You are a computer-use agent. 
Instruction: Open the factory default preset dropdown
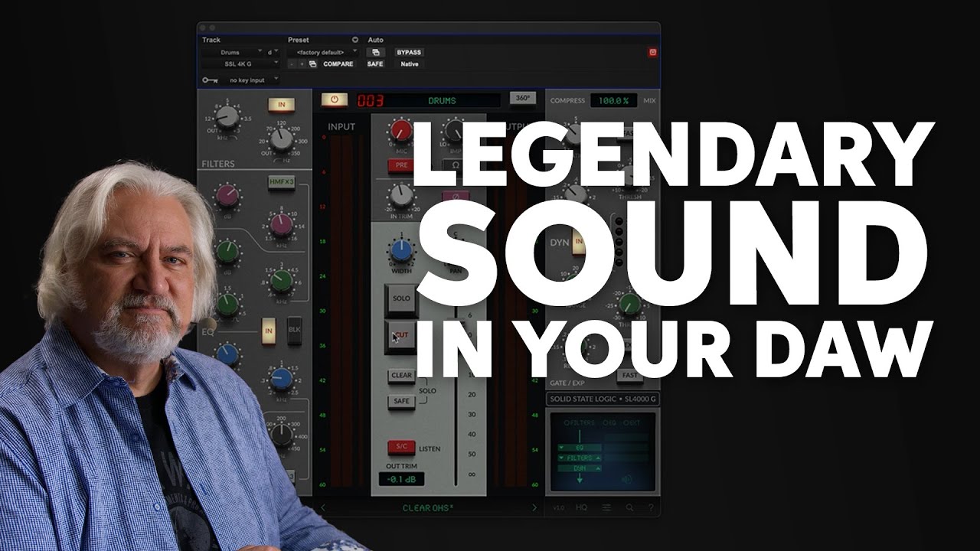pyautogui.click(x=323, y=52)
